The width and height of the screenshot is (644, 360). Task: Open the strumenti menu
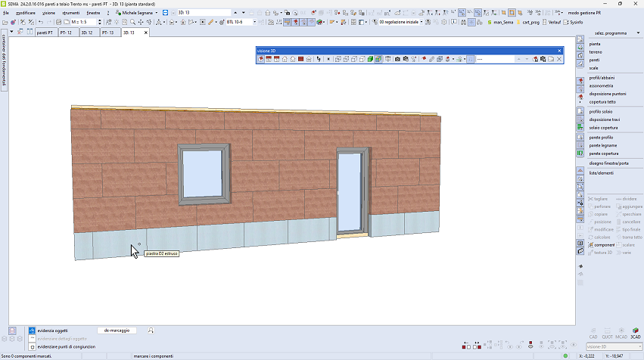pos(70,13)
